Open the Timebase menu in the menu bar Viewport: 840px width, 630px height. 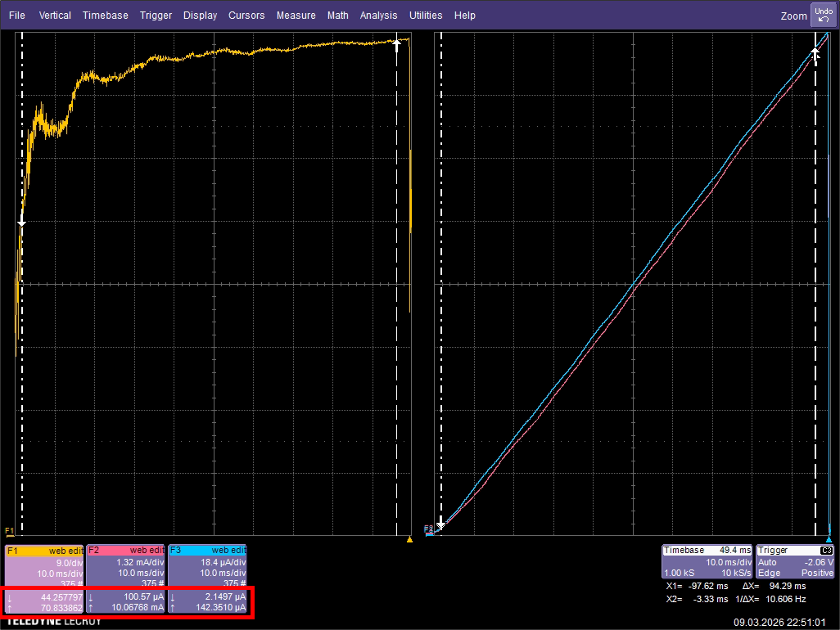click(x=105, y=16)
